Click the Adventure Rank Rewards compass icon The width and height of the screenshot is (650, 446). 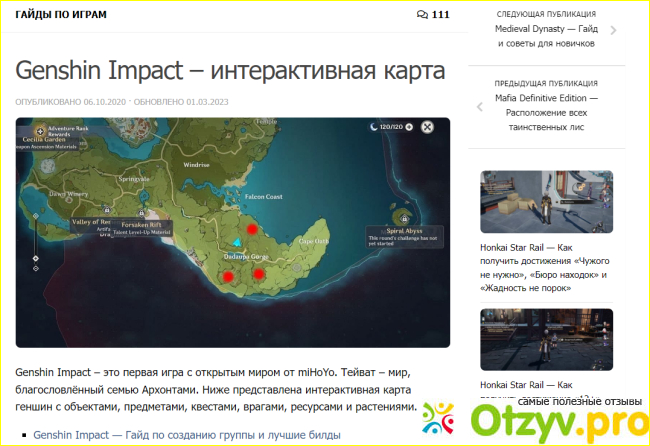click(40, 129)
